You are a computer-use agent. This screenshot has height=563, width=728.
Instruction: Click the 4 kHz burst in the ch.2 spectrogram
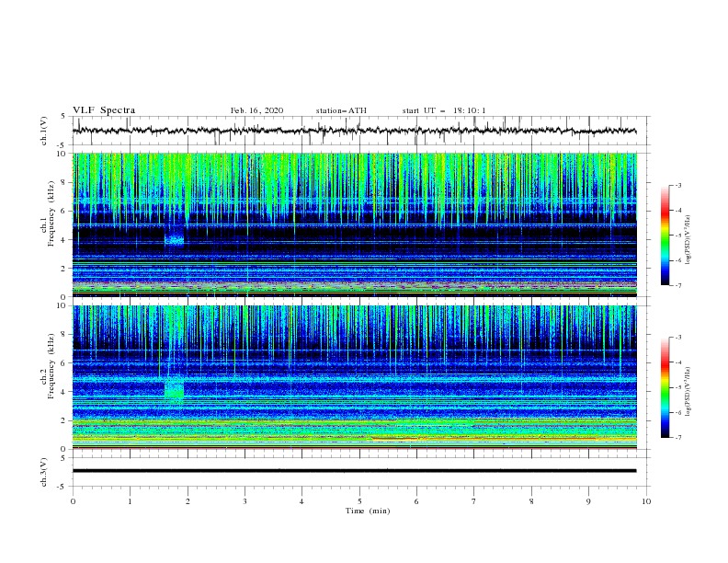click(x=175, y=389)
